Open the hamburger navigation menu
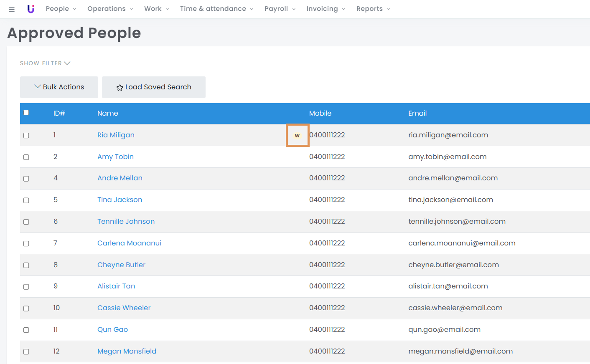Image resolution: width=590 pixels, height=364 pixels. [x=12, y=9]
